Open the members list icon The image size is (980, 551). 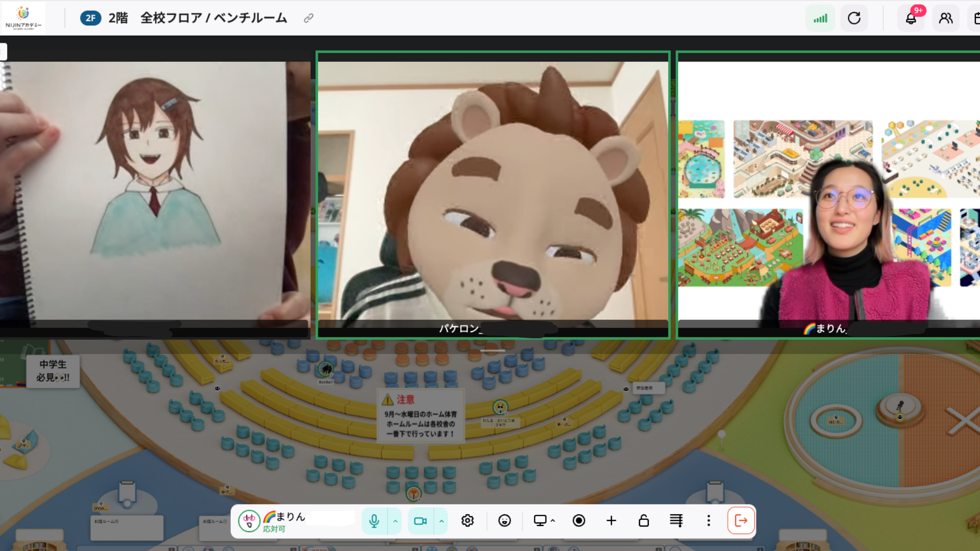(946, 18)
